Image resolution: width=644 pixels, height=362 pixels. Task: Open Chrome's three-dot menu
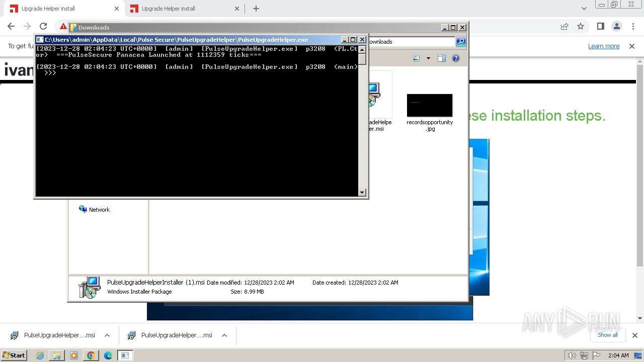tap(632, 26)
